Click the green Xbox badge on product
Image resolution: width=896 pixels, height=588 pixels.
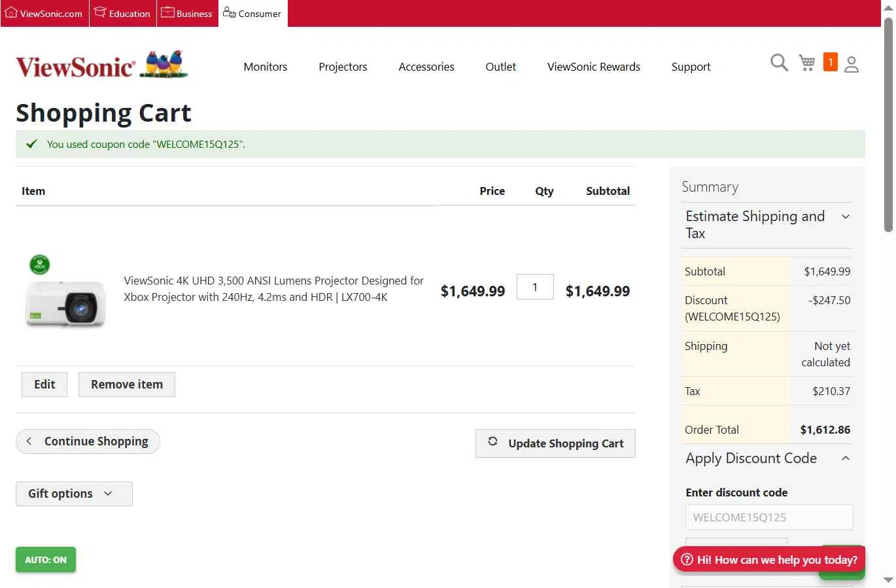[40, 264]
